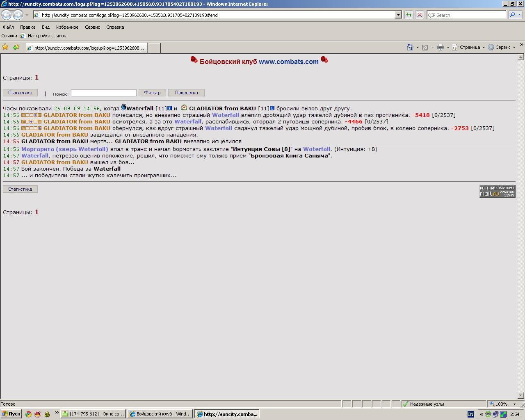The width and height of the screenshot is (525, 420).
Task: Open the Справка menu
Action: click(x=115, y=27)
